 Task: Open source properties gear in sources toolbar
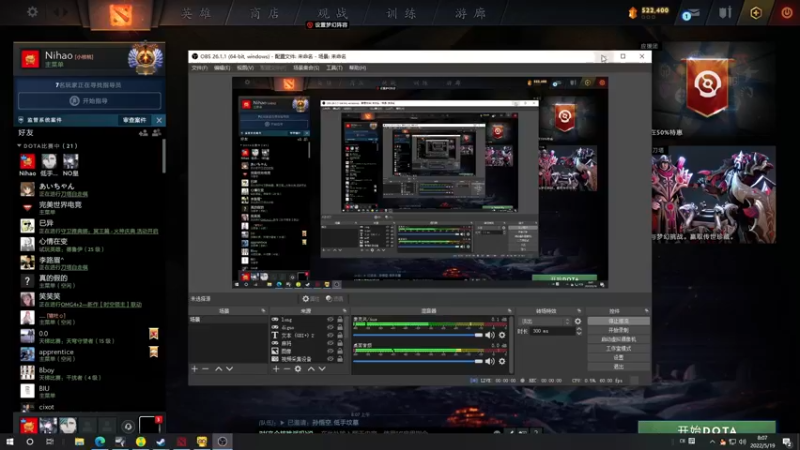tap(298, 368)
